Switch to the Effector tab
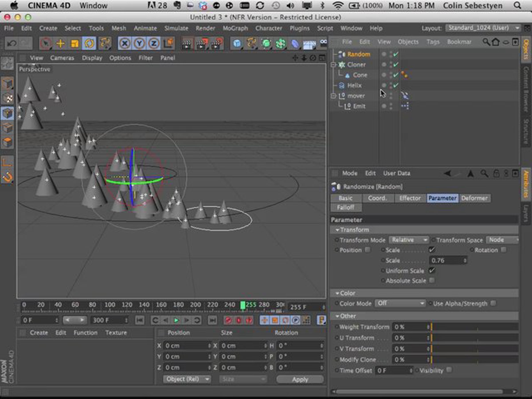 point(410,198)
